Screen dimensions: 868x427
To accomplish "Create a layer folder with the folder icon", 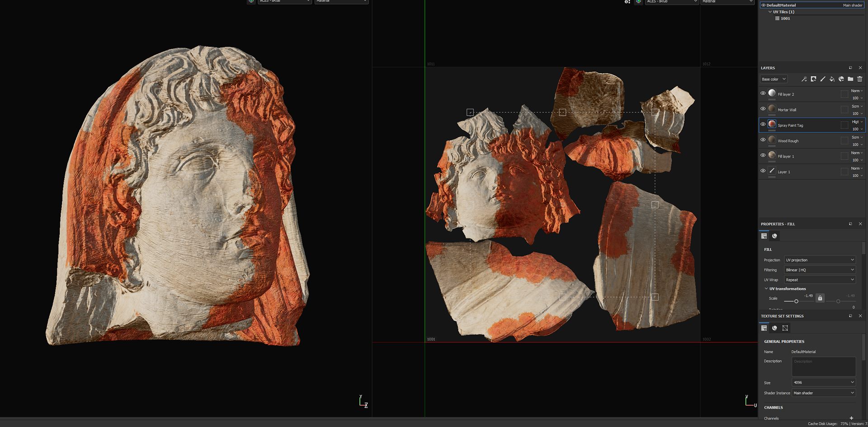I will coord(850,79).
